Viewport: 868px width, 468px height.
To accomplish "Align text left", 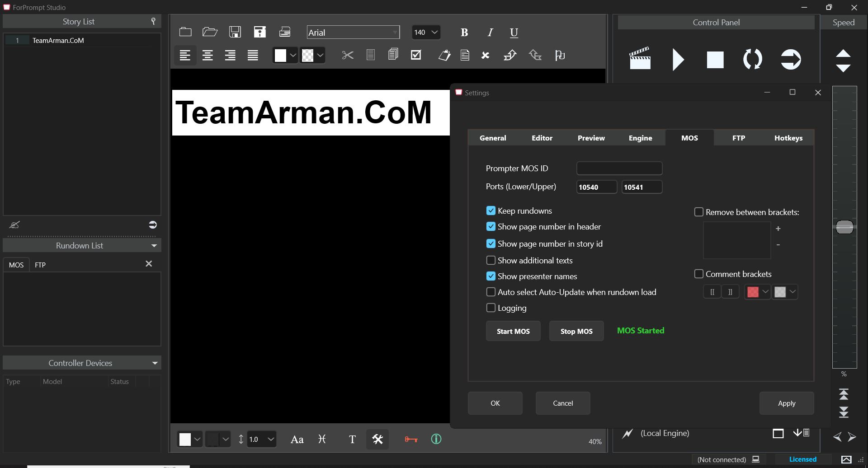I will [x=185, y=56].
